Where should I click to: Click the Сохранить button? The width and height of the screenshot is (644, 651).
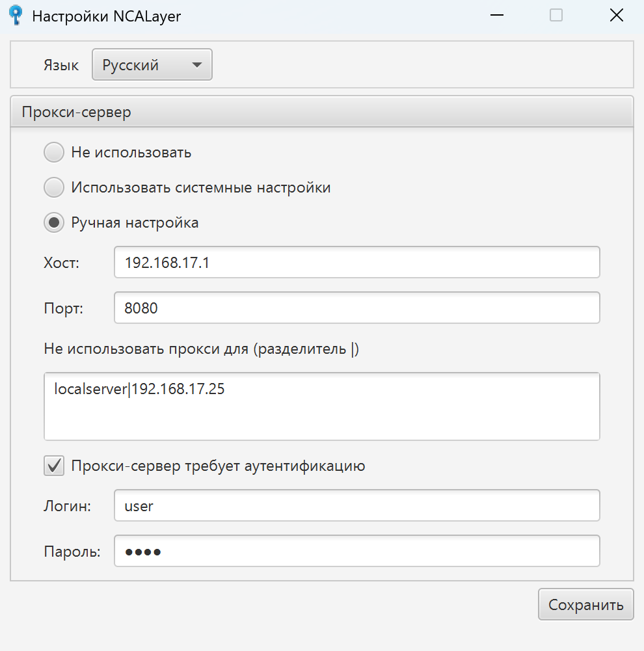[586, 605]
